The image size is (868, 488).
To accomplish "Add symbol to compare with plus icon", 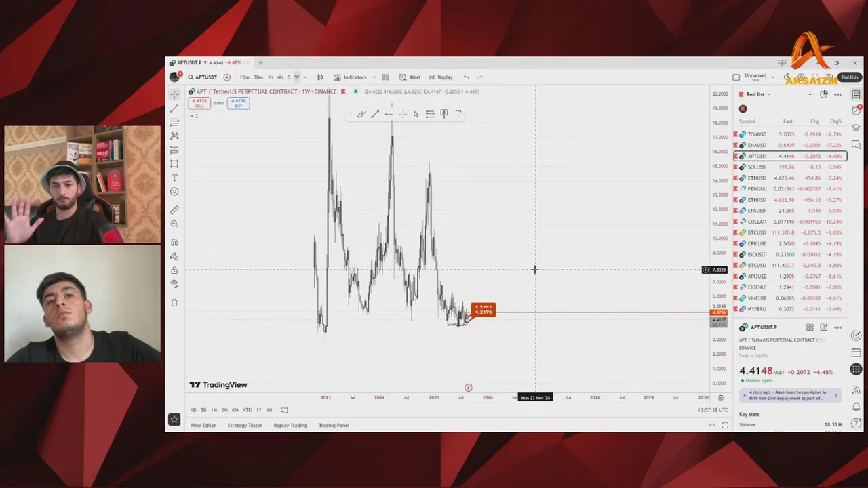I will pos(226,77).
